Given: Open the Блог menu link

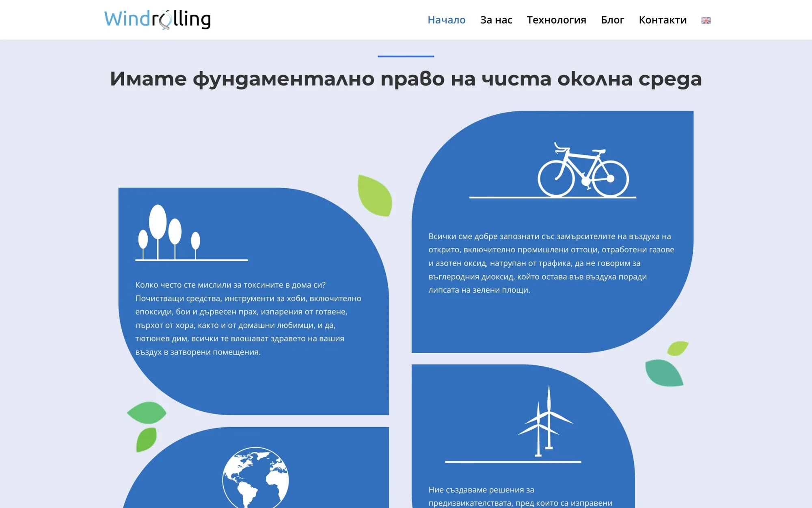Looking at the screenshot, I should coord(612,20).
